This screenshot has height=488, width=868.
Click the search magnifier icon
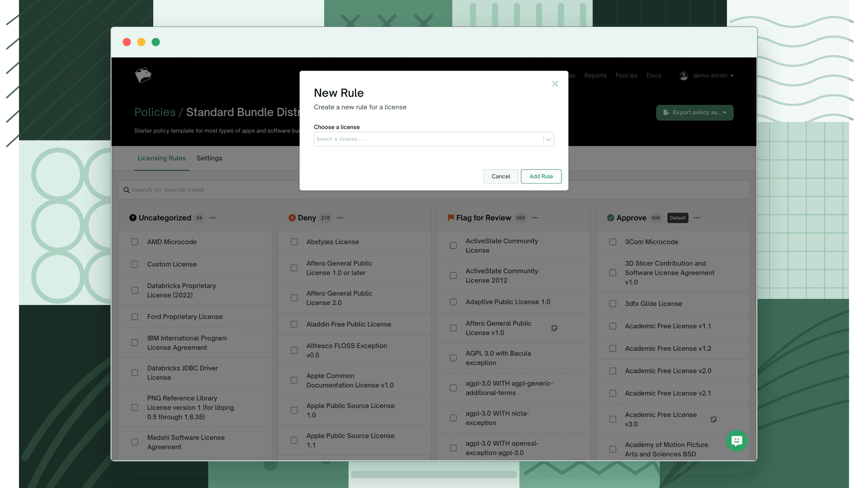coord(126,190)
